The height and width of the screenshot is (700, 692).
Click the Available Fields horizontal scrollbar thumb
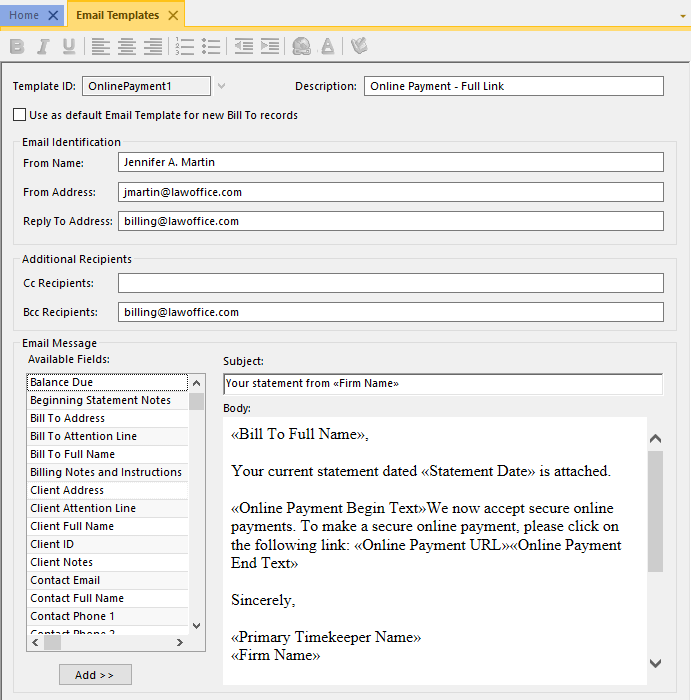coord(52,642)
